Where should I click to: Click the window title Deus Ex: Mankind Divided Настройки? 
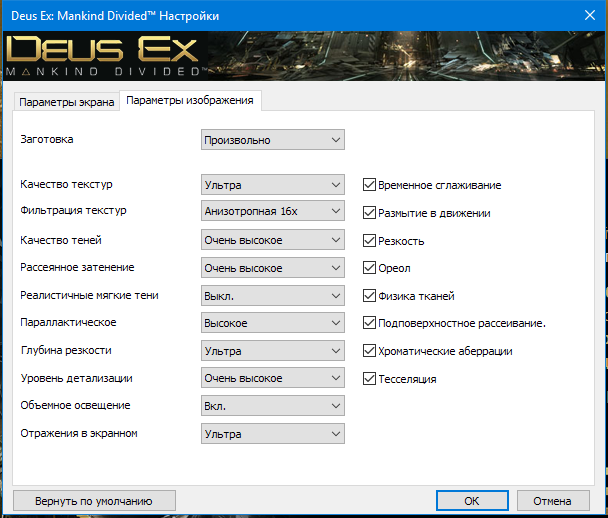(x=115, y=16)
